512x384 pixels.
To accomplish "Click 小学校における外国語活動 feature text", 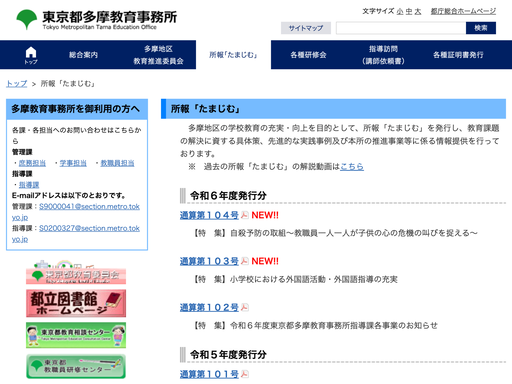I will (x=296, y=279).
